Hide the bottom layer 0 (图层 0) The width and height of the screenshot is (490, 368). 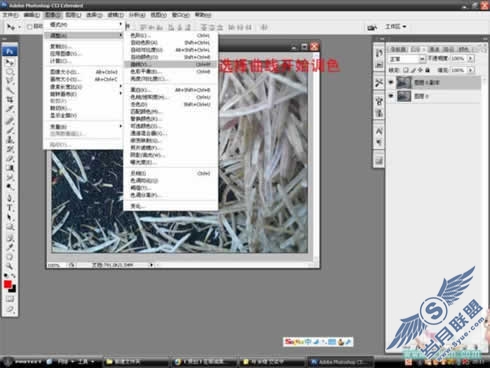click(391, 96)
